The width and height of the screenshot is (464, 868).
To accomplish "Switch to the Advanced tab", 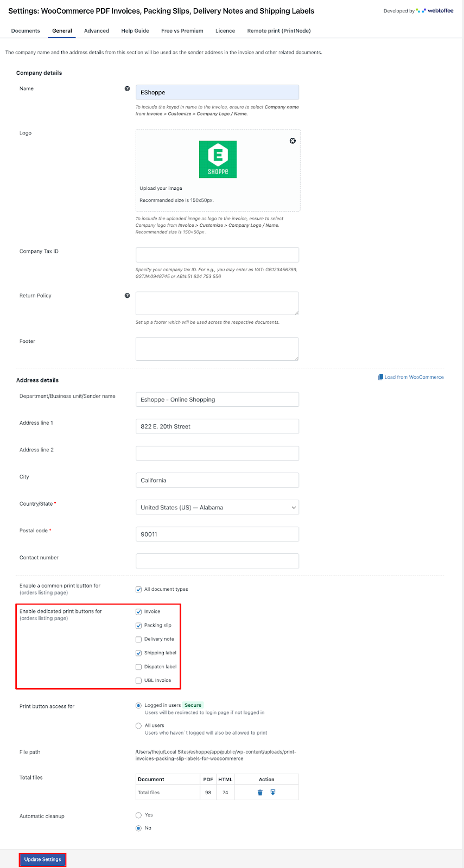I will click(97, 31).
